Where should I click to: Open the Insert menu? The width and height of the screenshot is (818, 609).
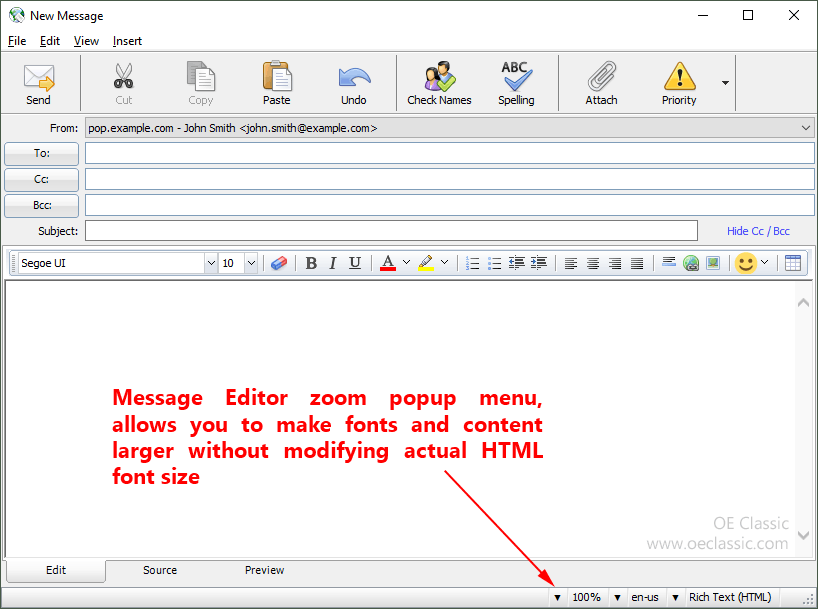pyautogui.click(x=127, y=41)
